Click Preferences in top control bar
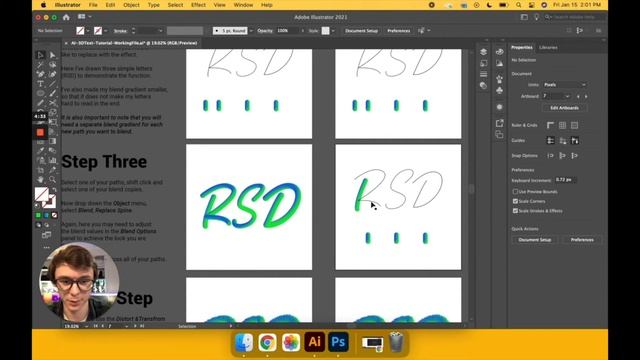The image size is (640, 360). 398,31
